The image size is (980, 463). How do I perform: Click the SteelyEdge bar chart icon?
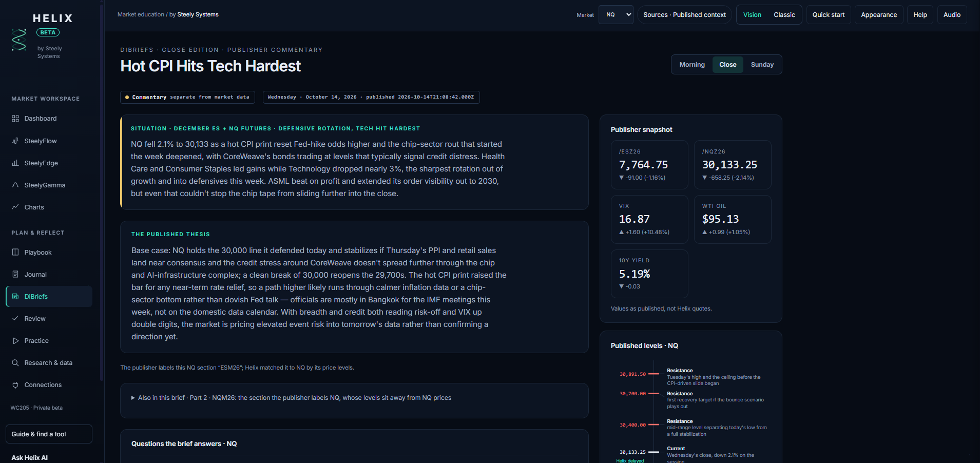(x=15, y=163)
